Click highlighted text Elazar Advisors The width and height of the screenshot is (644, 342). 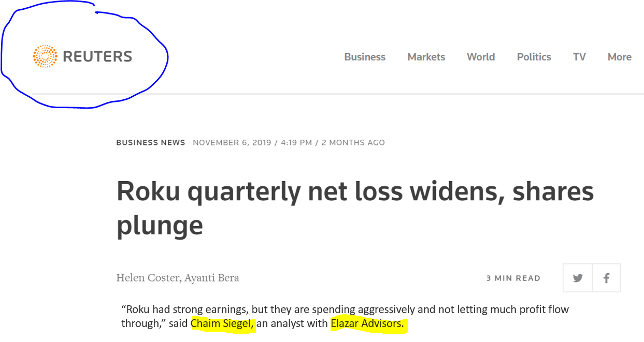367,324
